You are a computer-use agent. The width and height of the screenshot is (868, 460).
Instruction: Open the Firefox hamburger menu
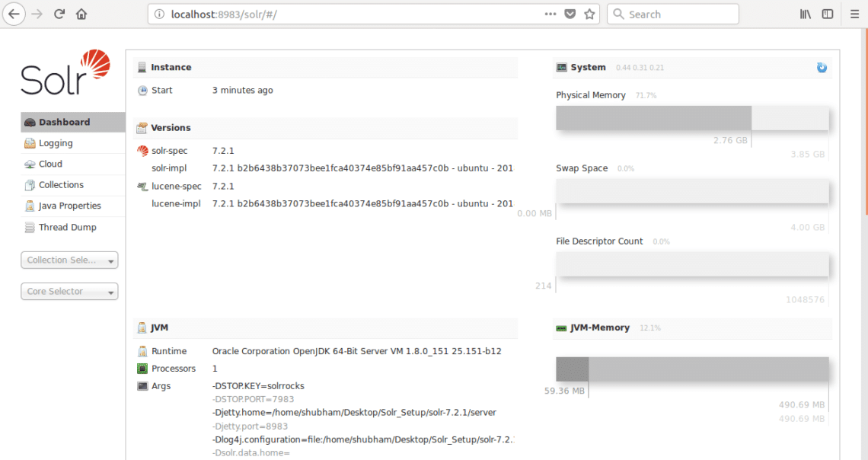855,14
